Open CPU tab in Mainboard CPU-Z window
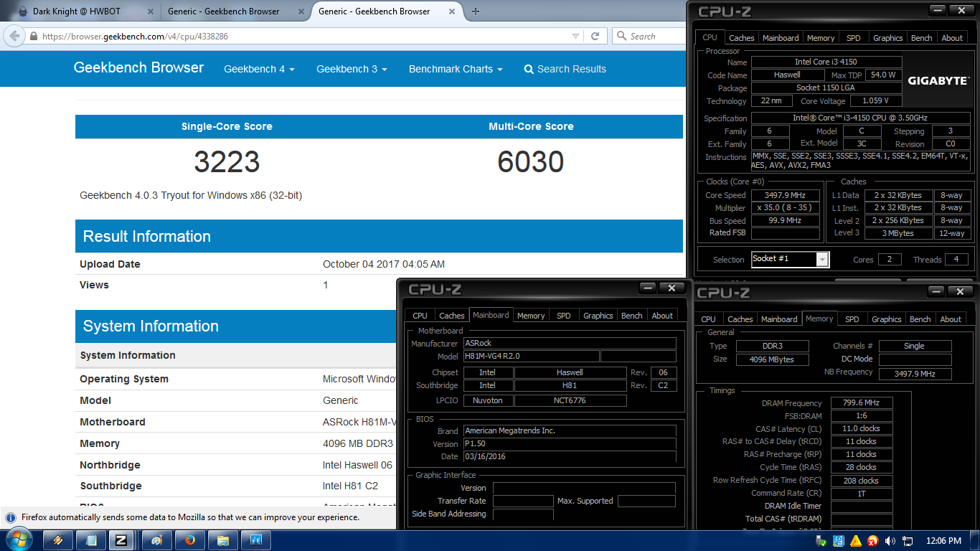Viewport: 980px width, 551px height. [420, 316]
